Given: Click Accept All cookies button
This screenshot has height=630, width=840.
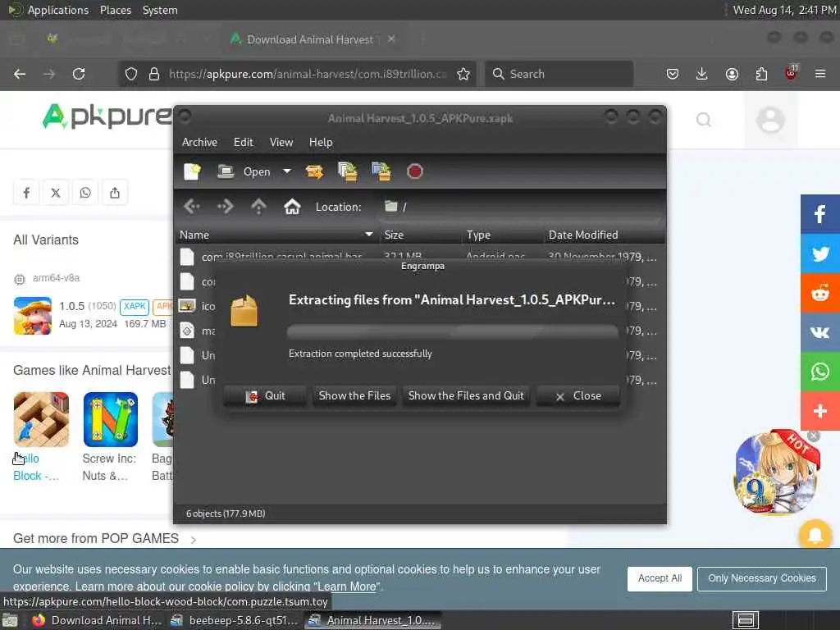Looking at the screenshot, I should tap(660, 578).
